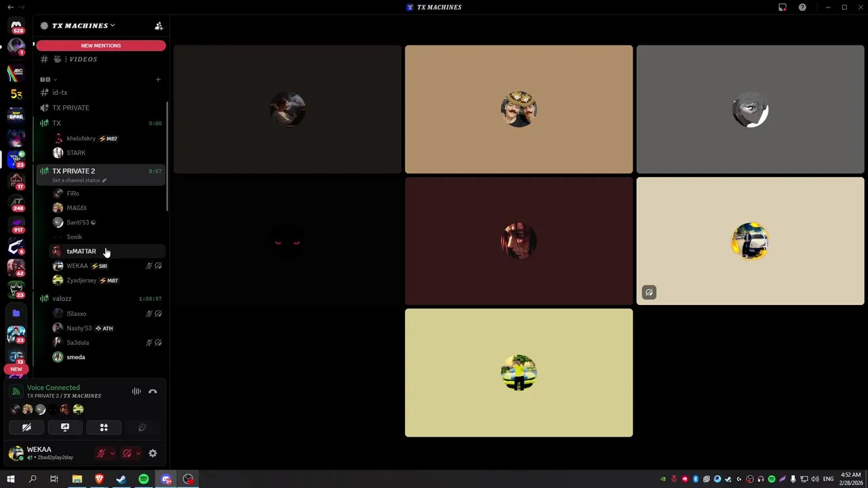The height and width of the screenshot is (488, 868).
Task: Create a channel with the plus icon
Action: click(158, 79)
